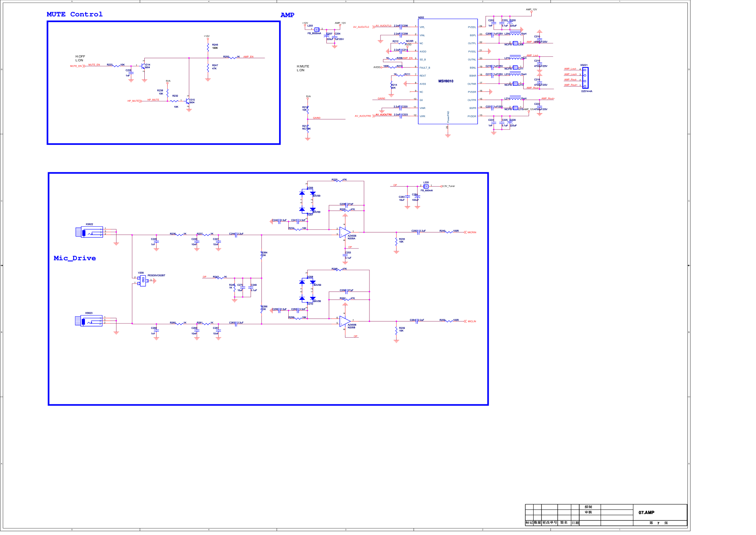Click the N202 designator label
This screenshot has width=756, height=535.
(421, 18)
